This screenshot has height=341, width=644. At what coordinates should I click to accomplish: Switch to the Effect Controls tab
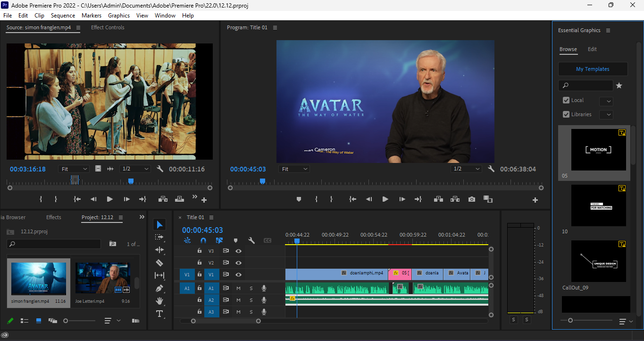click(x=108, y=27)
